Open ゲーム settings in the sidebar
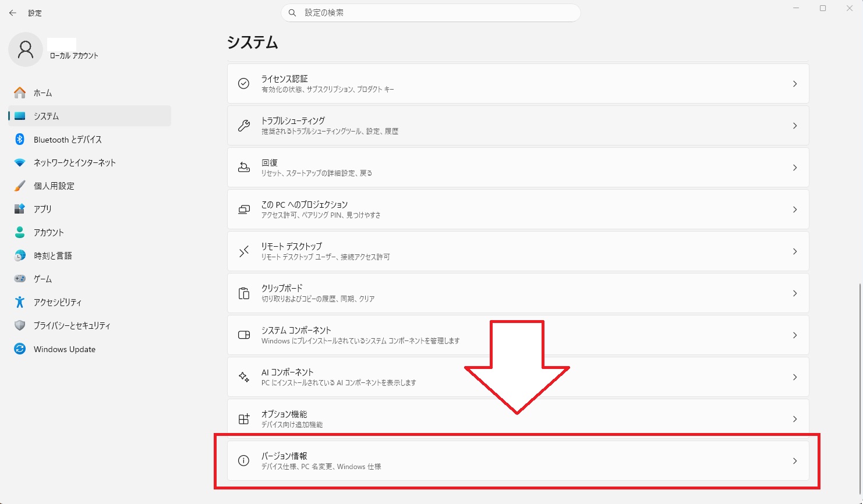 [90, 279]
